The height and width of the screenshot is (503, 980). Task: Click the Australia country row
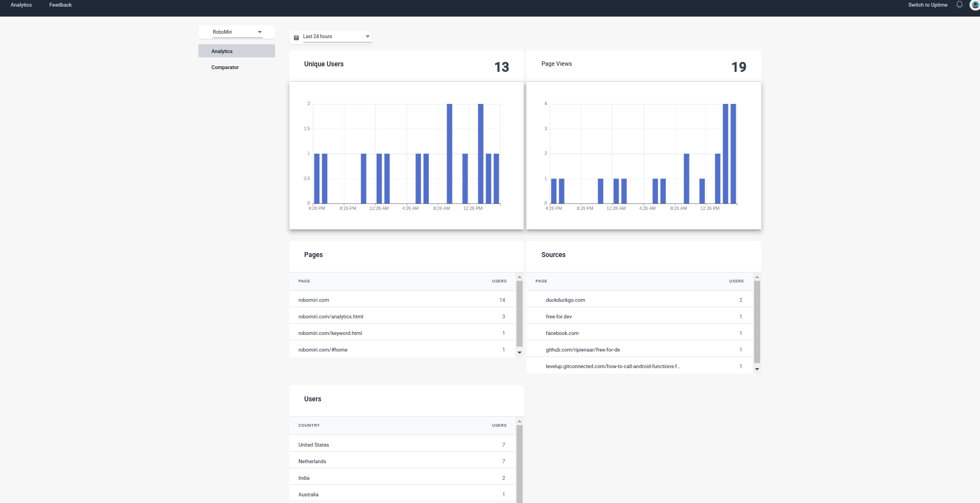click(402, 494)
